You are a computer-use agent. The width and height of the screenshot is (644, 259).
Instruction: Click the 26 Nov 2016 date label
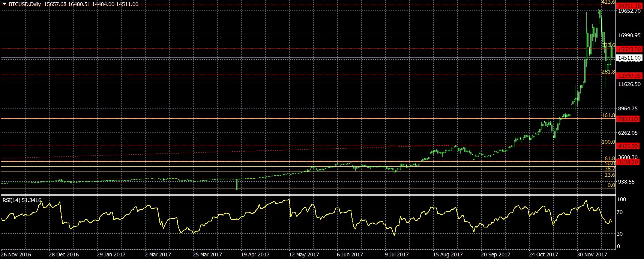tap(16, 254)
